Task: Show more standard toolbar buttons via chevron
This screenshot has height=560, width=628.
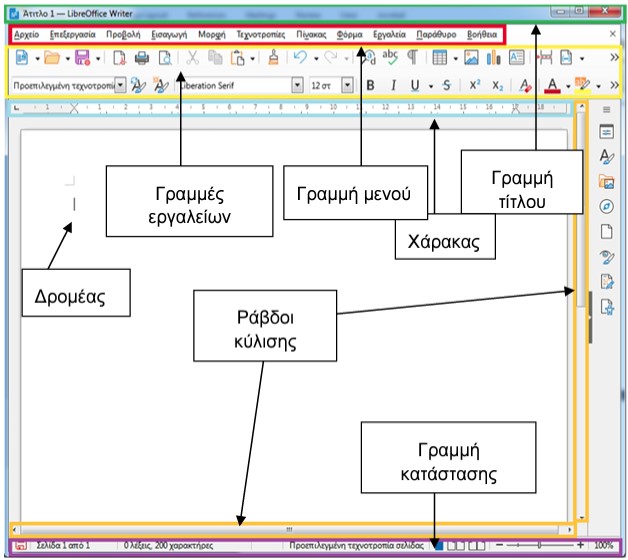Action: (x=614, y=58)
